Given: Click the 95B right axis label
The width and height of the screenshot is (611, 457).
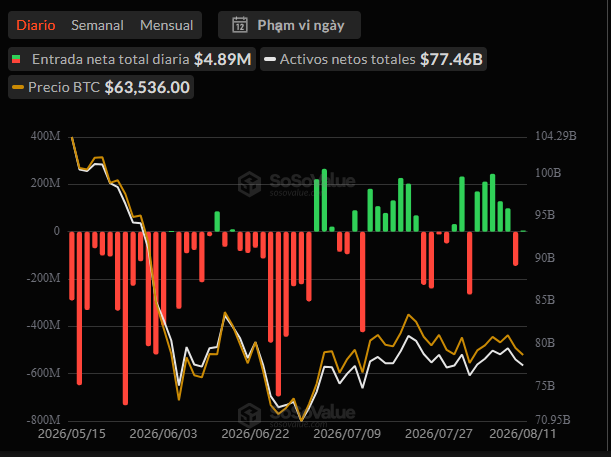Looking at the screenshot, I should click(545, 215).
